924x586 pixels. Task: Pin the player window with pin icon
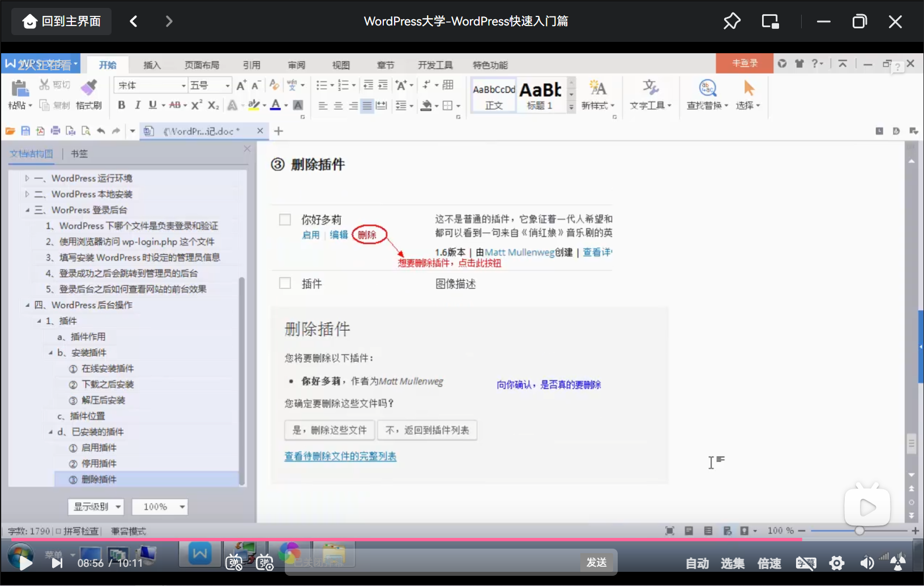pos(731,22)
